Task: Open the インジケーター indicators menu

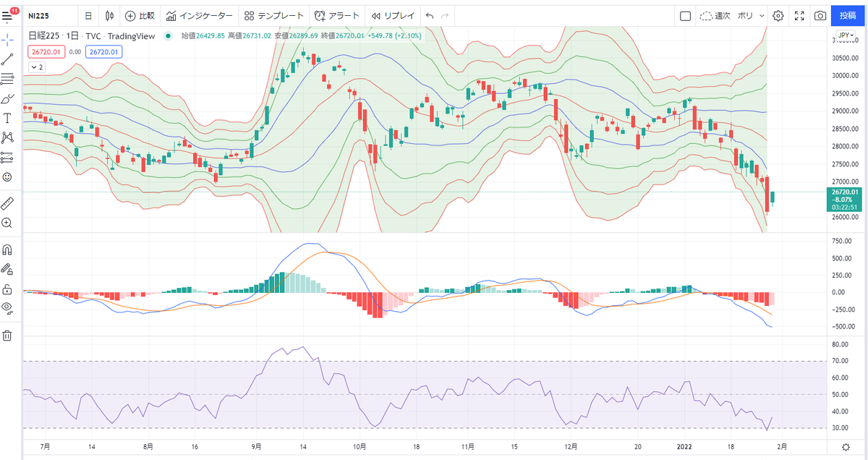Action: pos(199,15)
